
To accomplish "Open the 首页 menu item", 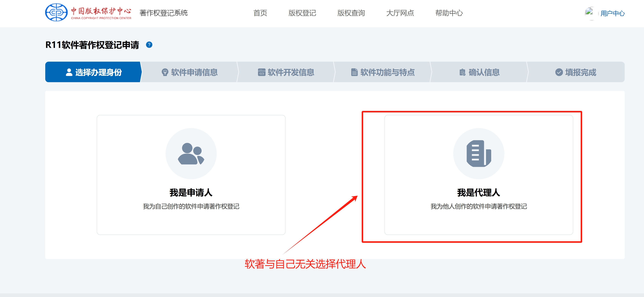I will 260,13.
